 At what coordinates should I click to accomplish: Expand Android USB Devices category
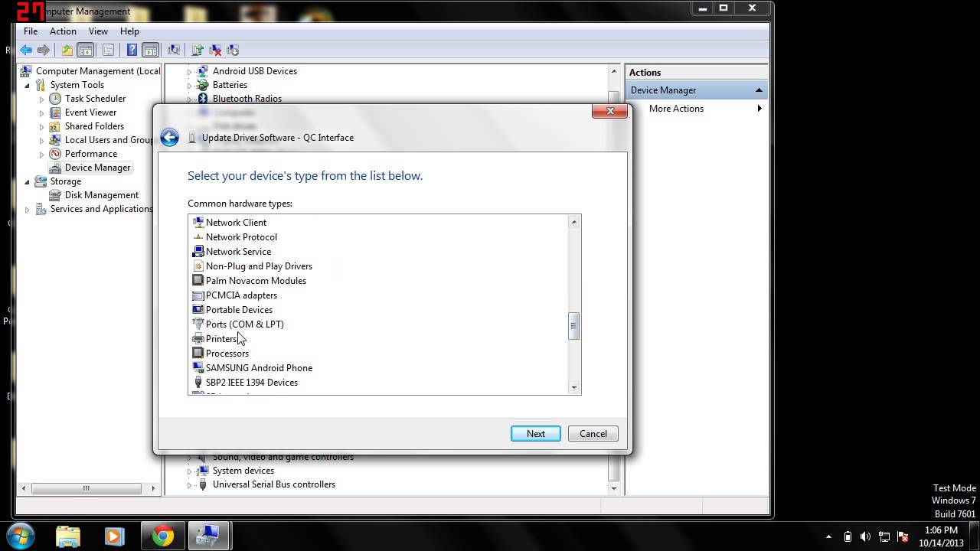click(x=190, y=72)
